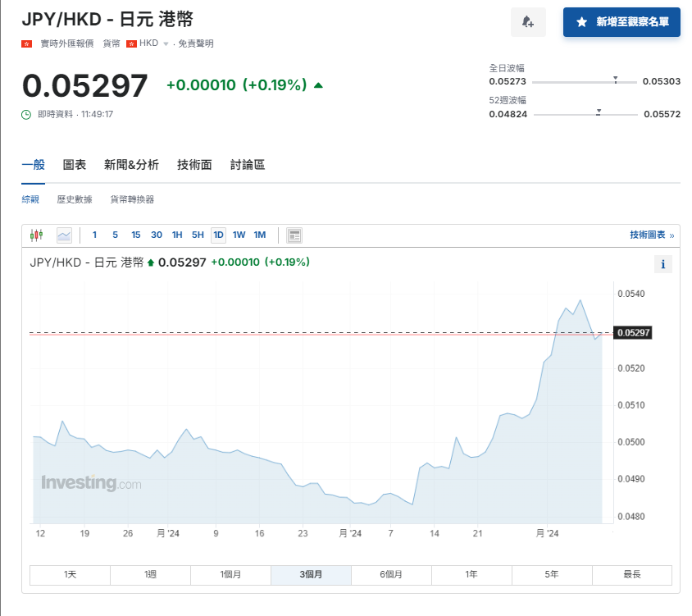Select the candlestick chart icon
The width and height of the screenshot is (692, 616).
pos(35,235)
